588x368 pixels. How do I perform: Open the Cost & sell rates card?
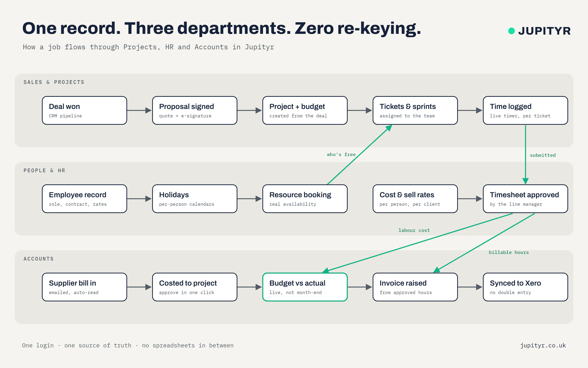coord(415,199)
